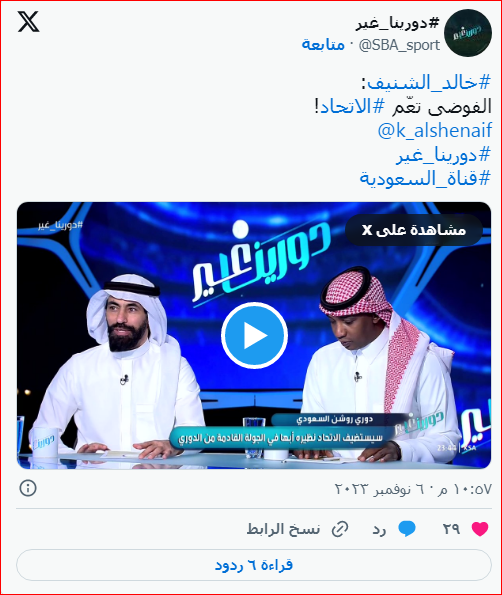Click the دورينا غير profile avatar
This screenshot has width=502, height=595.
(467, 33)
